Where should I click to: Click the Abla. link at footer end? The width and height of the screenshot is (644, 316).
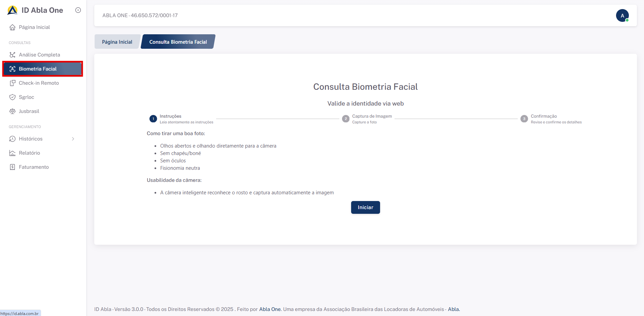pos(453,309)
